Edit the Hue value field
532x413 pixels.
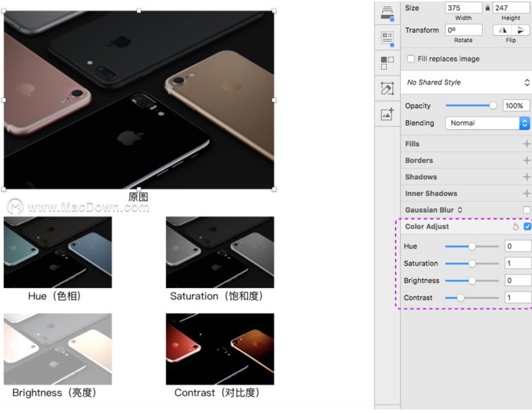tap(518, 246)
